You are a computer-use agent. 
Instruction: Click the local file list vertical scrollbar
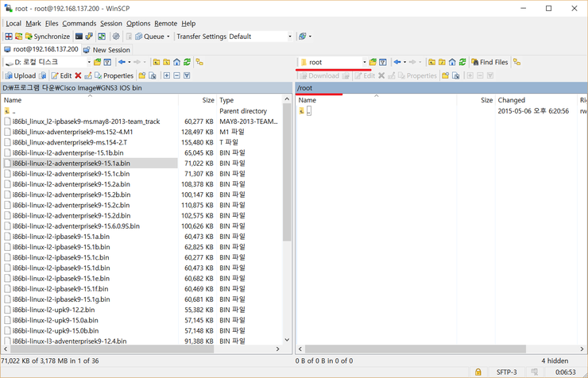click(287, 172)
